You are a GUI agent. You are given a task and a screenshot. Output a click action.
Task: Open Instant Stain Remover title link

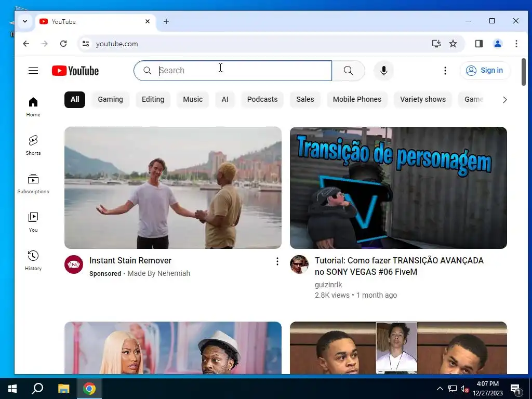(x=130, y=261)
